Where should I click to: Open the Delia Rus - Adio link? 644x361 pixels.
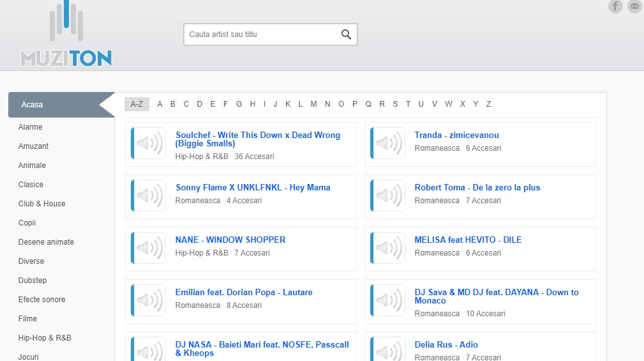[x=446, y=345]
